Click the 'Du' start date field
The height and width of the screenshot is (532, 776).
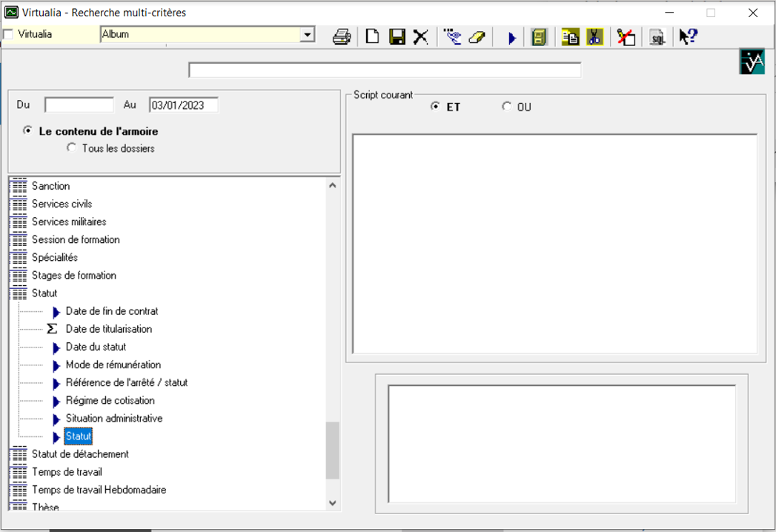click(x=79, y=105)
